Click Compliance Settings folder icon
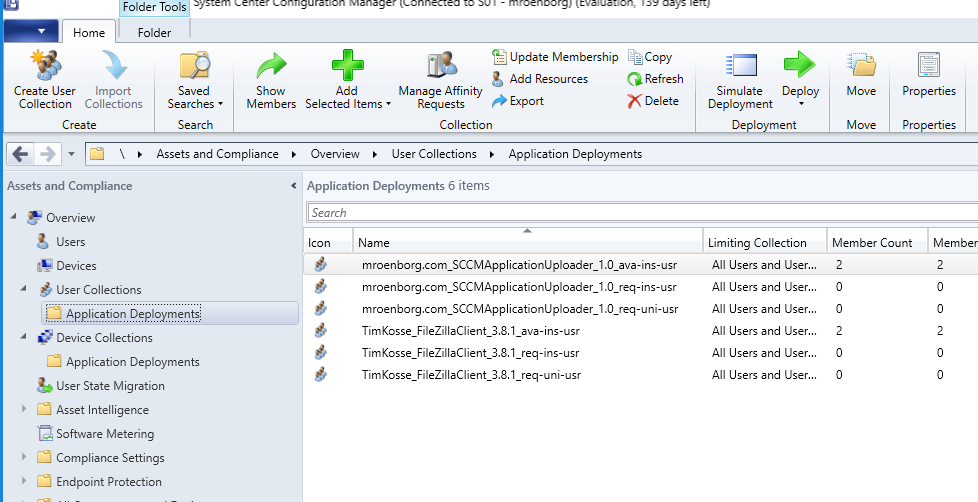Screen dimensions: 978x502 44,457
